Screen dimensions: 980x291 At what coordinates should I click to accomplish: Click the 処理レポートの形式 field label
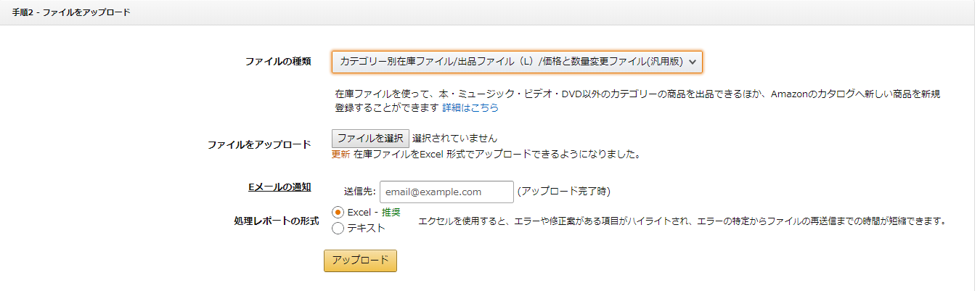277,221
